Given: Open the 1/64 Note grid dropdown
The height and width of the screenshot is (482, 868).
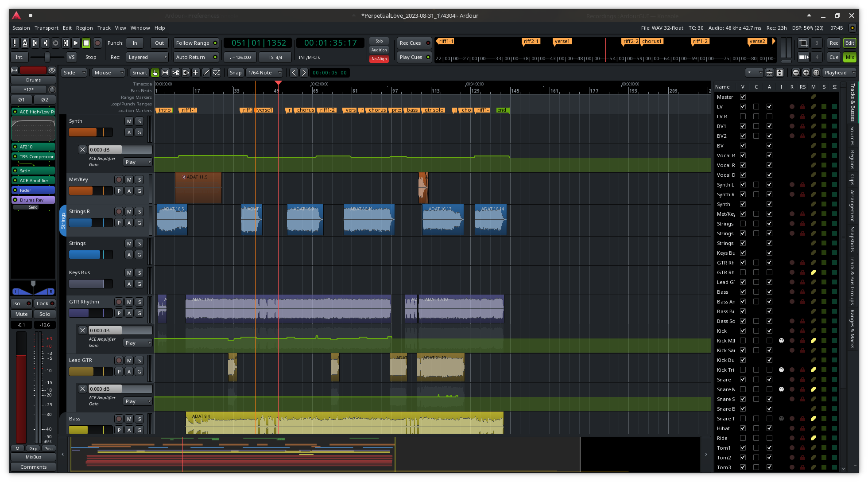Looking at the screenshot, I should tap(264, 73).
